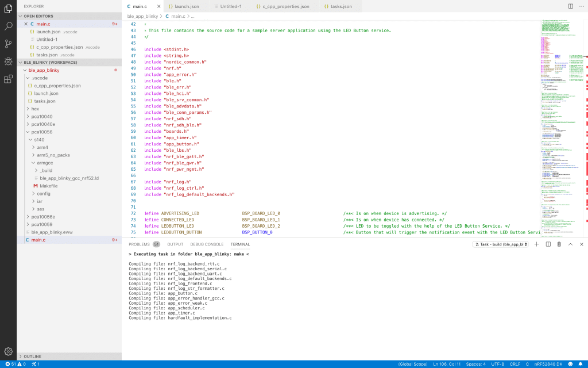Viewport: 588px width, 368px height.
Task: Collapse the BLE_BLINKY workspace section
Action: tap(51, 62)
